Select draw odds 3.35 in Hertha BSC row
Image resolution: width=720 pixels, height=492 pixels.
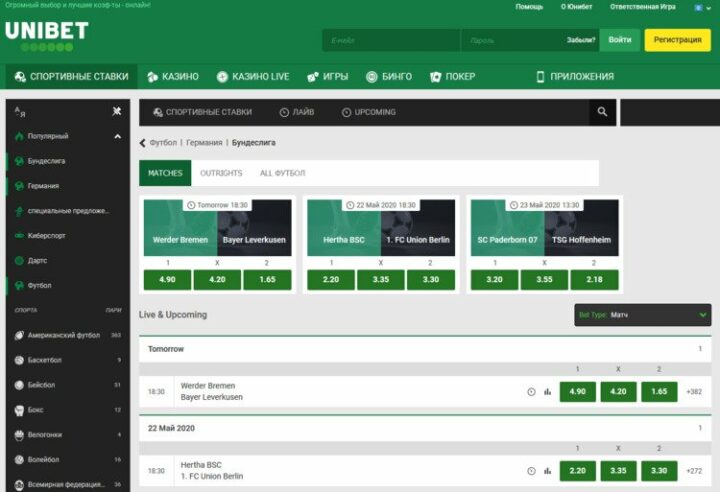(618, 470)
